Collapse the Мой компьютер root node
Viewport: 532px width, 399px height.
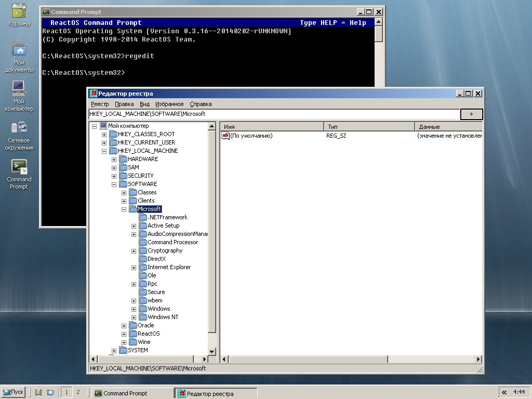(95, 126)
